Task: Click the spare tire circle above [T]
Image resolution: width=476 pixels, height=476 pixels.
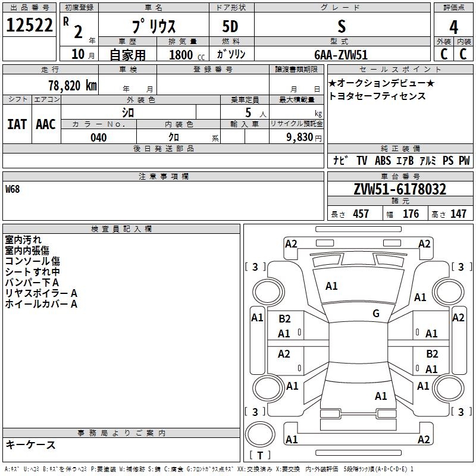Action: (260, 434)
